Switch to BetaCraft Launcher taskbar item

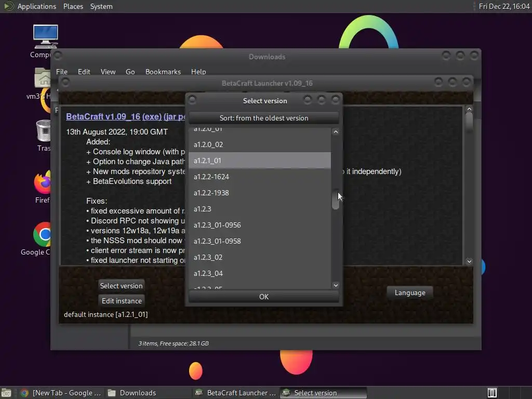(235, 393)
